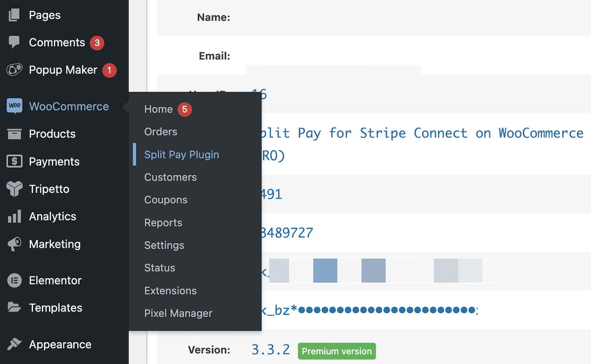Click the Home badge showing 5
This screenshot has width=591, height=364.
pyautogui.click(x=185, y=109)
